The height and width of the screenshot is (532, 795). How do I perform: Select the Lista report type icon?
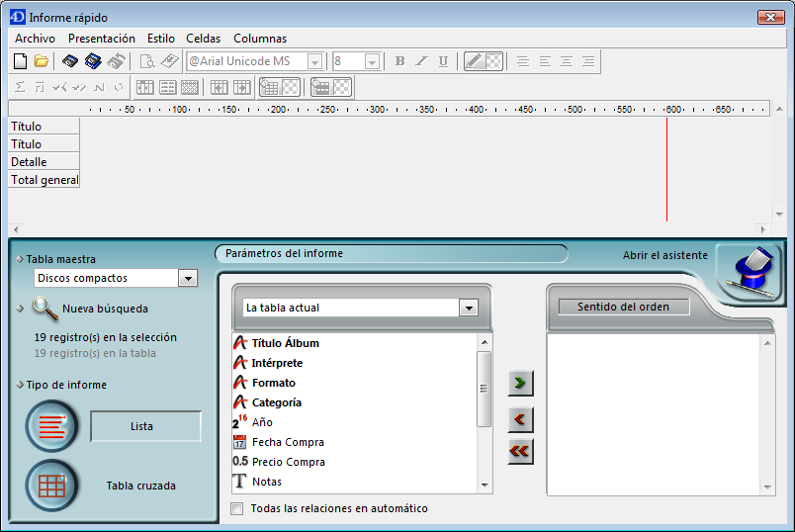click(49, 426)
